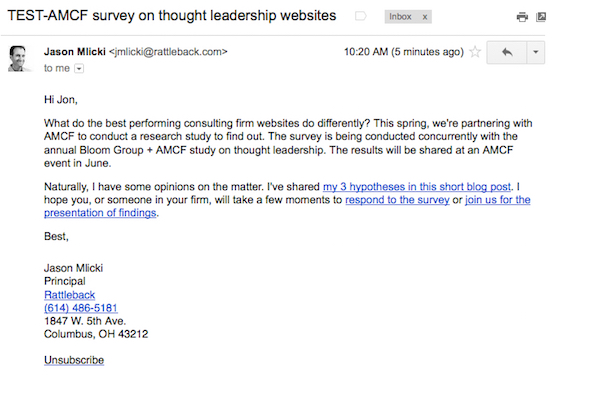Open "my 3 hypotheses in this short blog post" link
The image size is (590, 398).
pyautogui.click(x=417, y=187)
